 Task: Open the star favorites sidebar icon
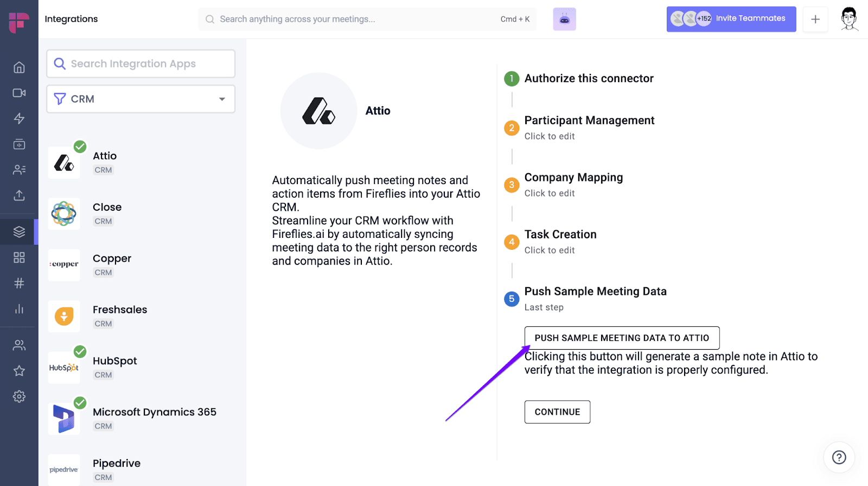[x=19, y=371]
